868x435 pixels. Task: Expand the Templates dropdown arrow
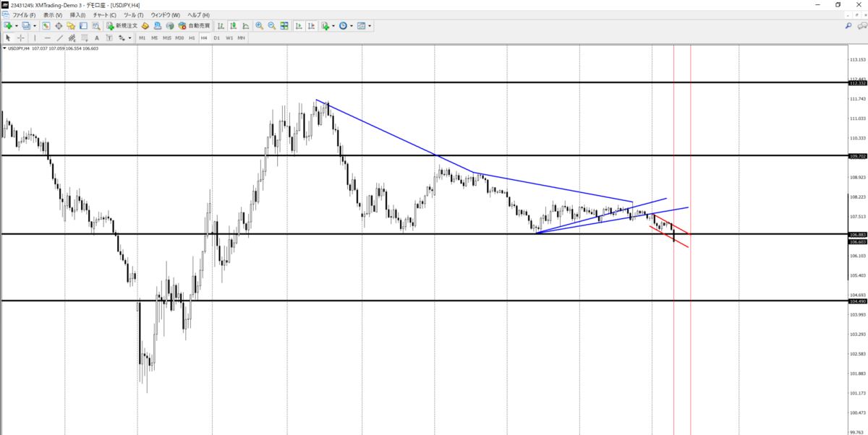(x=370, y=25)
